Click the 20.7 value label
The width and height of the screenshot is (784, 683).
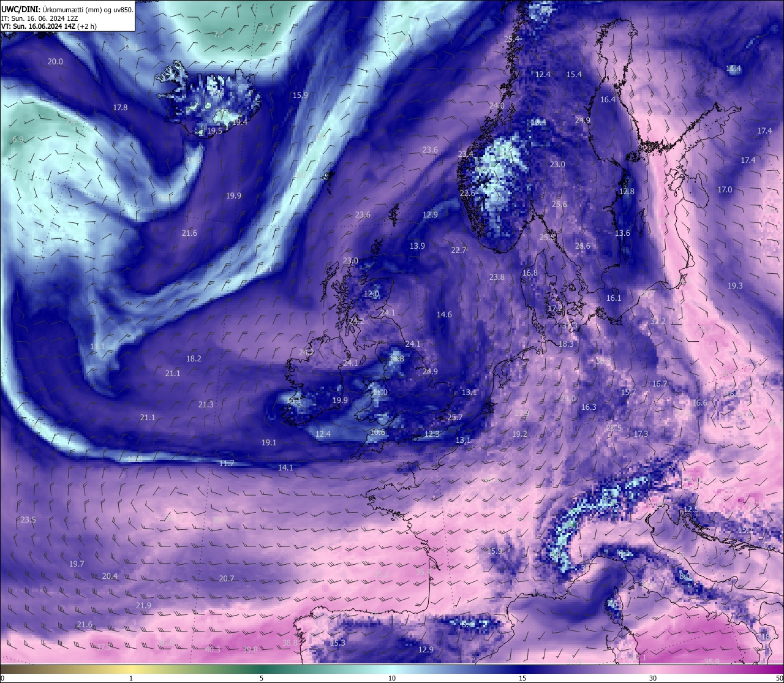tap(227, 579)
